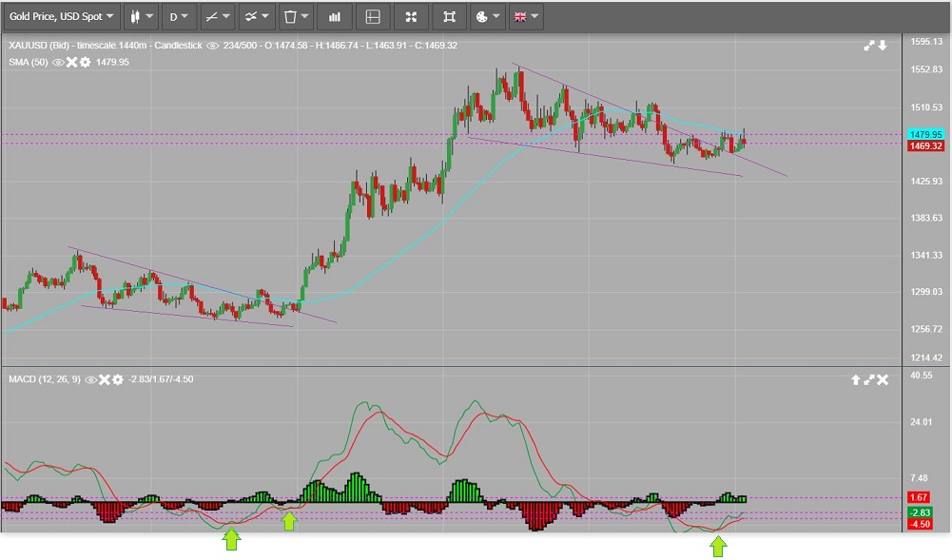952x560 pixels.
Task: Click the 1214.42 price axis value
Action: point(926,358)
